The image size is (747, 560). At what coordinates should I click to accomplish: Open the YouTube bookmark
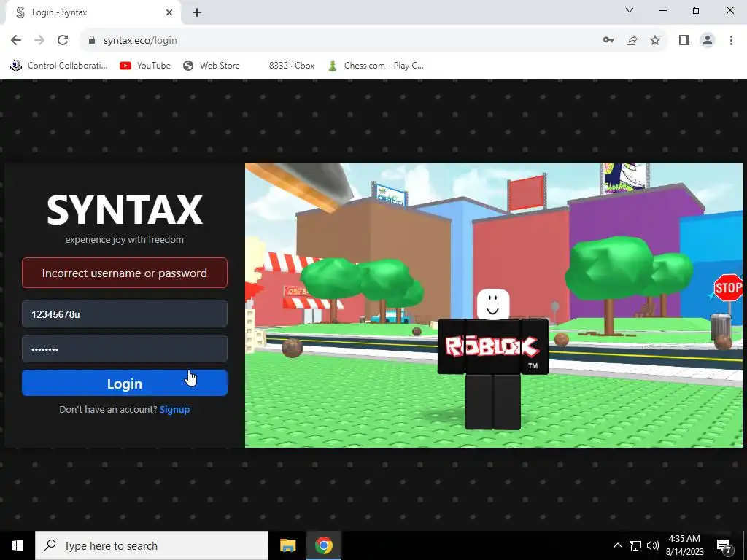pos(145,66)
